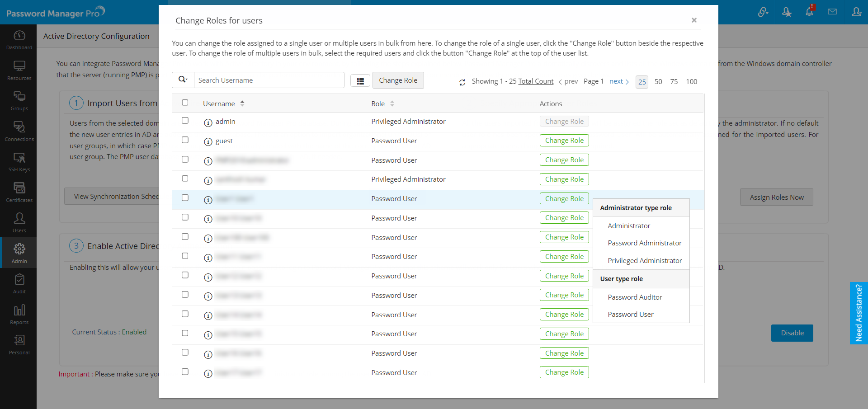Screen dimensions: 868x409
Task: Click the info icon next to guest
Action: tap(208, 142)
